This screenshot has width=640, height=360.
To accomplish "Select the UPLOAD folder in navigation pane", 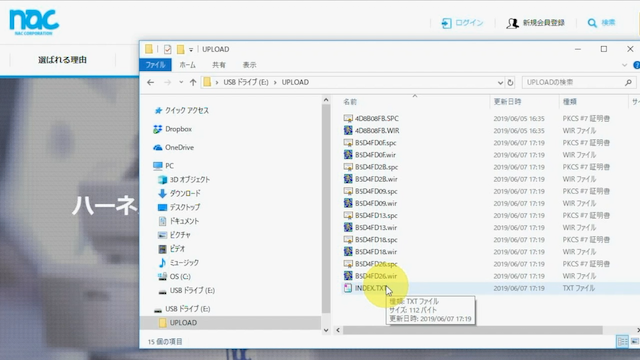I will pos(231,323).
